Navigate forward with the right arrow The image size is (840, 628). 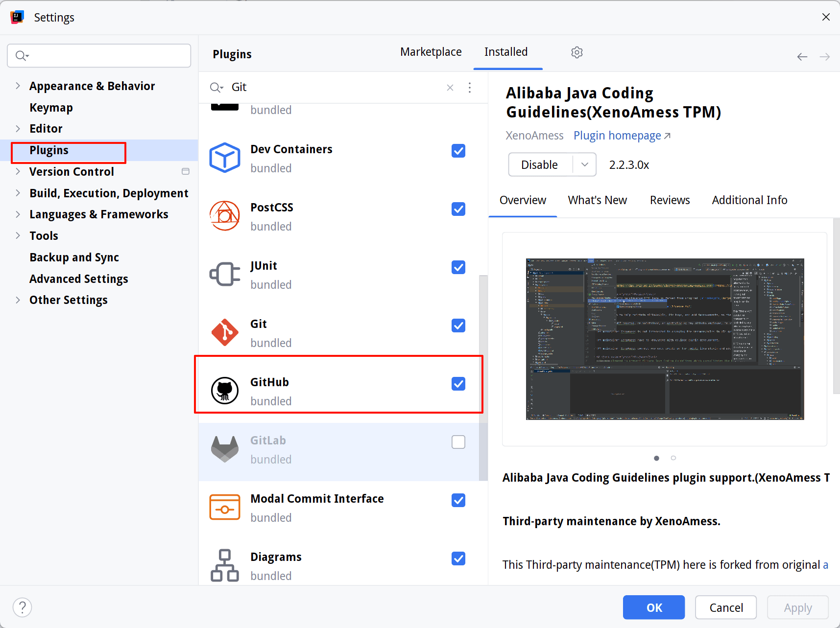tap(825, 57)
